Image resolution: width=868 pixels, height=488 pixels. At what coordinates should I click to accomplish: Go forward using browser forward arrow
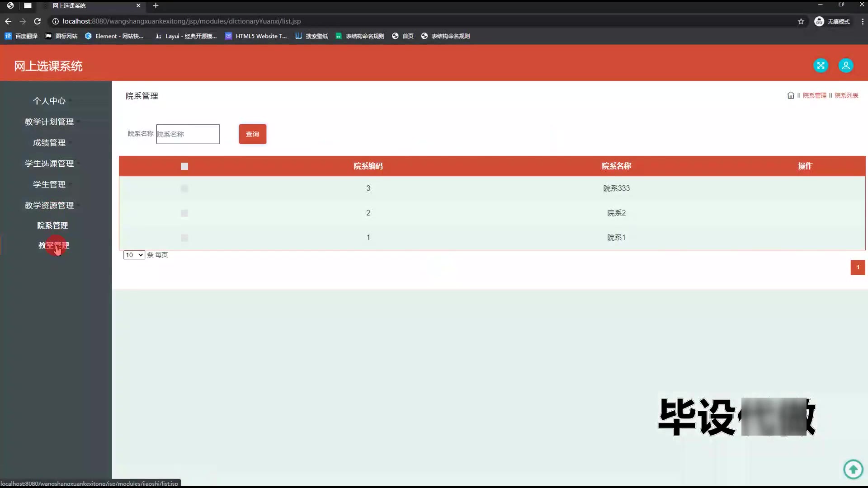(23, 21)
